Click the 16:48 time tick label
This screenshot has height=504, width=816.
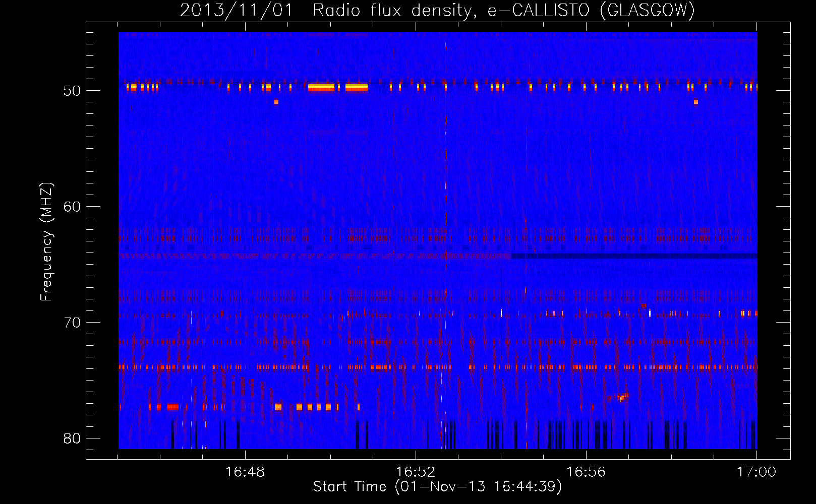point(245,472)
